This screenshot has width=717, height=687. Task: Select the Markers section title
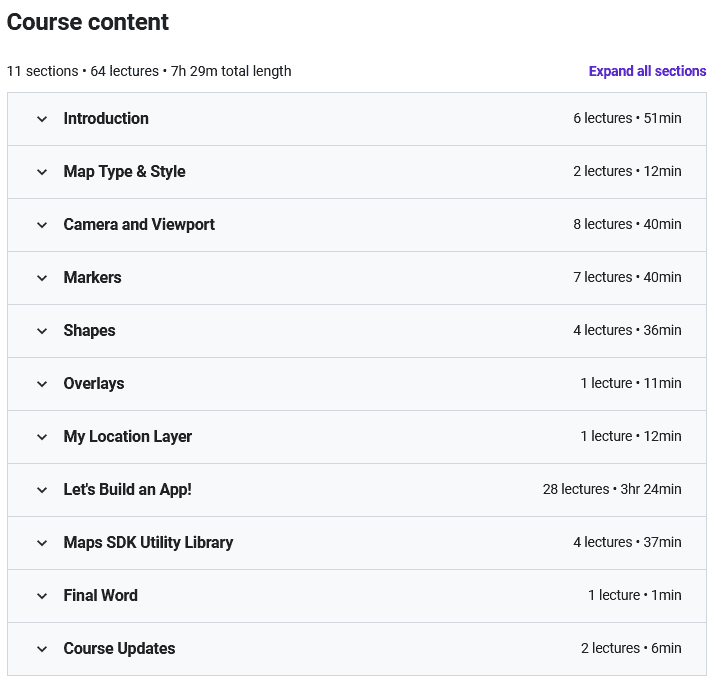click(93, 277)
